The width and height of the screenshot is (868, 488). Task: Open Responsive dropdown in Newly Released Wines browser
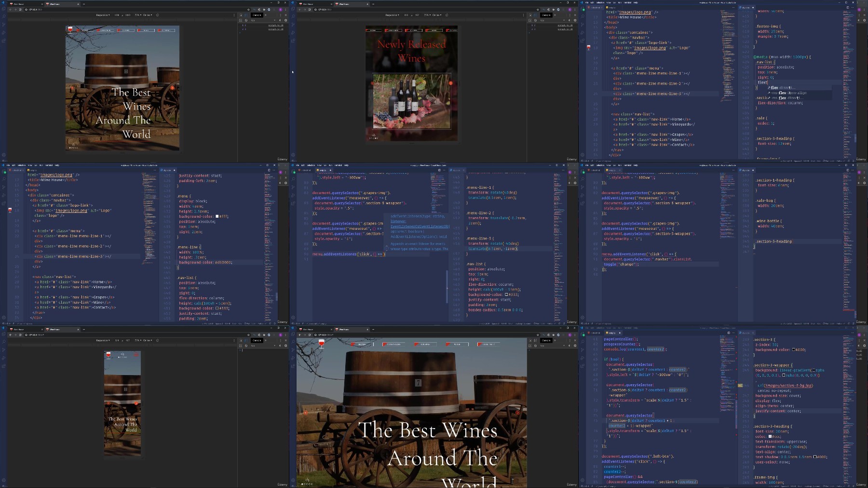point(392,15)
